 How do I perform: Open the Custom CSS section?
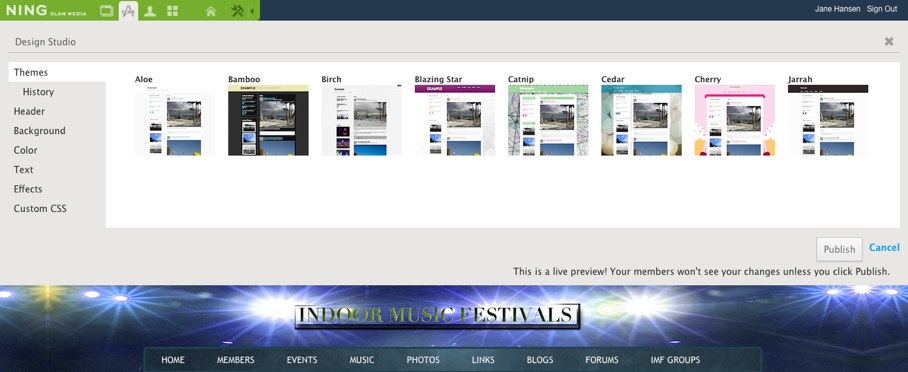(x=40, y=209)
